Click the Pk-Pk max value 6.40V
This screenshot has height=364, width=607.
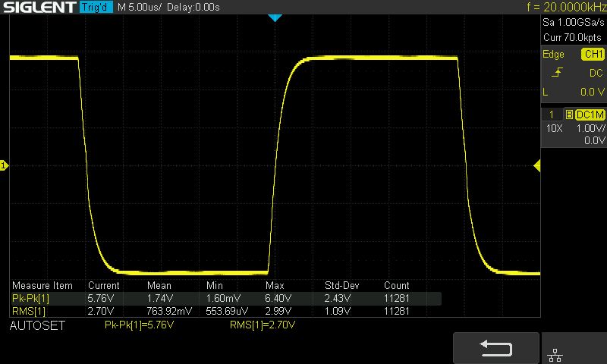pyautogui.click(x=278, y=298)
